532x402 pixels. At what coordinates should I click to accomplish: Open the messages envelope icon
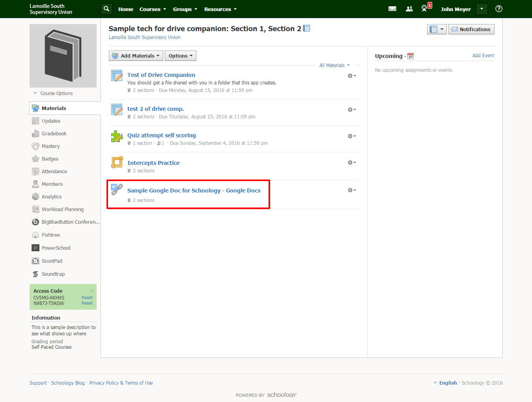(x=392, y=9)
